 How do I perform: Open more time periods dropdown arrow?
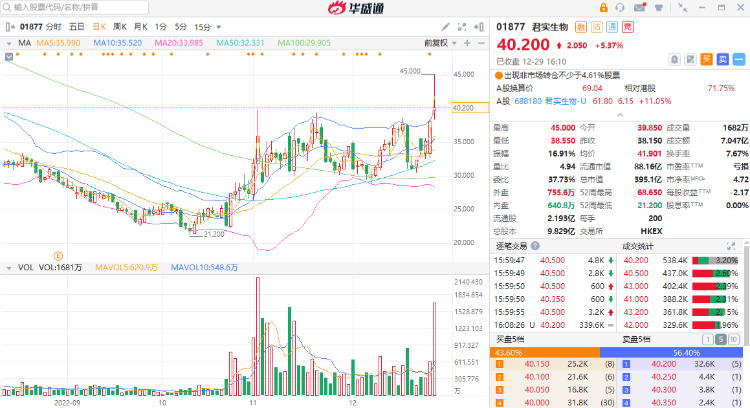coord(219,27)
